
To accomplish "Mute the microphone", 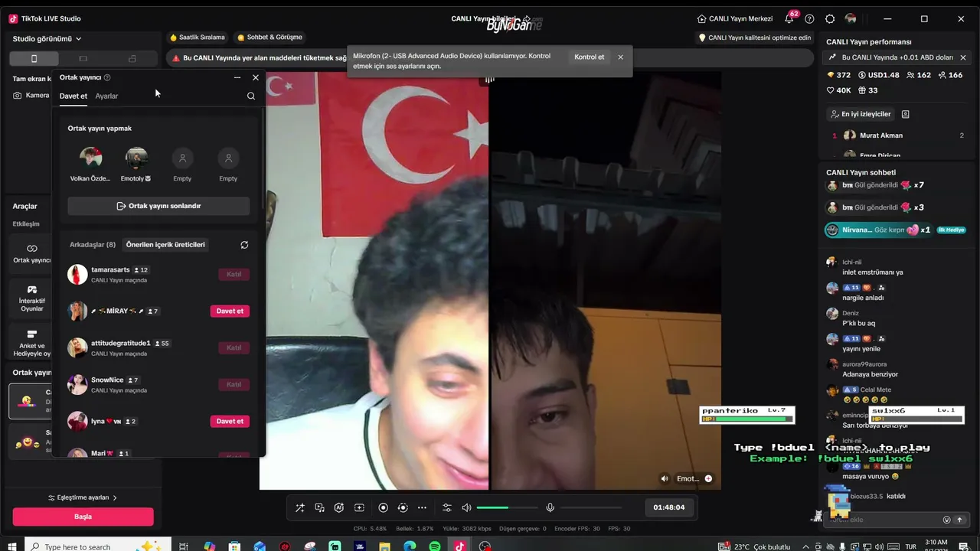I will coord(550,507).
